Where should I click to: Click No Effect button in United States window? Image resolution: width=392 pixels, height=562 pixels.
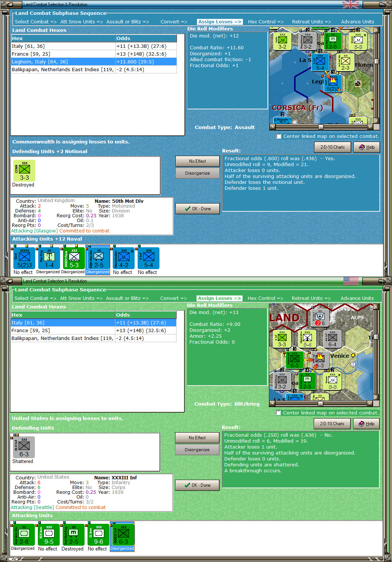[x=197, y=438]
